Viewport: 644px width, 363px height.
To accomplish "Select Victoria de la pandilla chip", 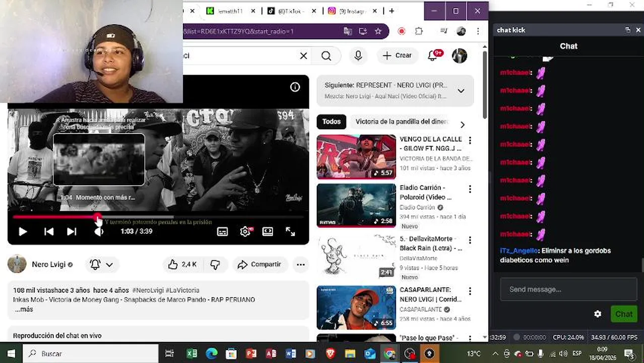I will coord(401,122).
